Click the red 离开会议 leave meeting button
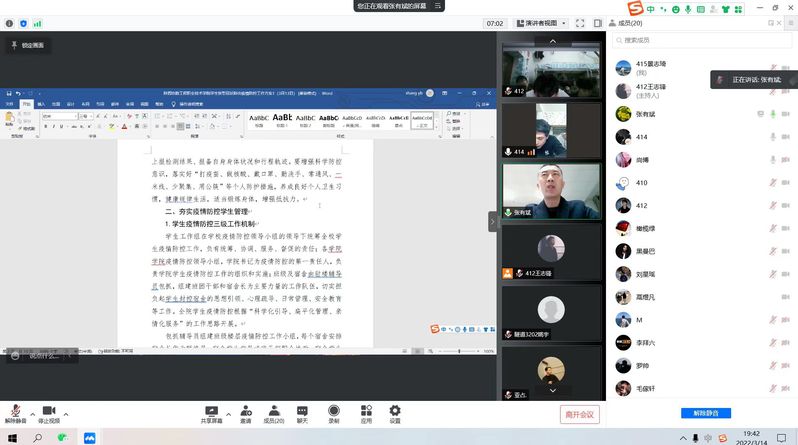Screen dimensions: 798x445 (x=579, y=414)
